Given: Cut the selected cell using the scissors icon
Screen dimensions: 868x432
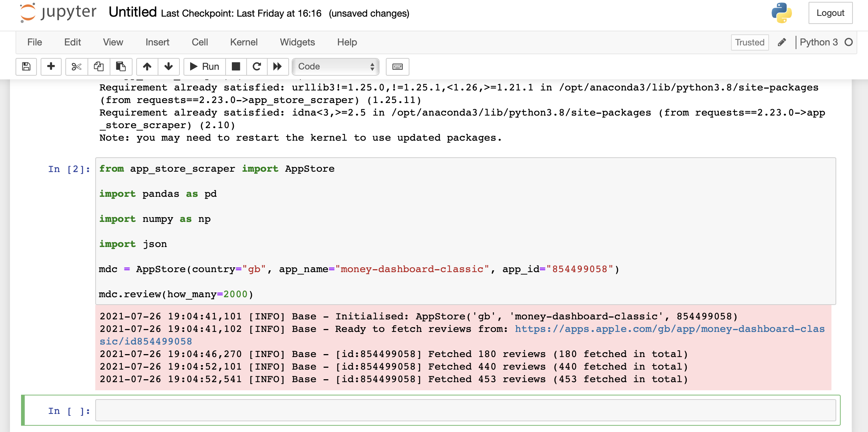Looking at the screenshot, I should 76,67.
